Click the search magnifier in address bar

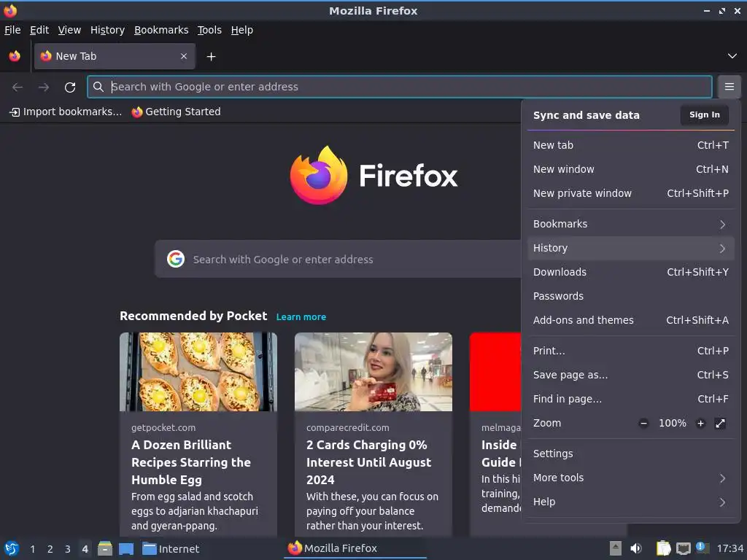tap(98, 87)
